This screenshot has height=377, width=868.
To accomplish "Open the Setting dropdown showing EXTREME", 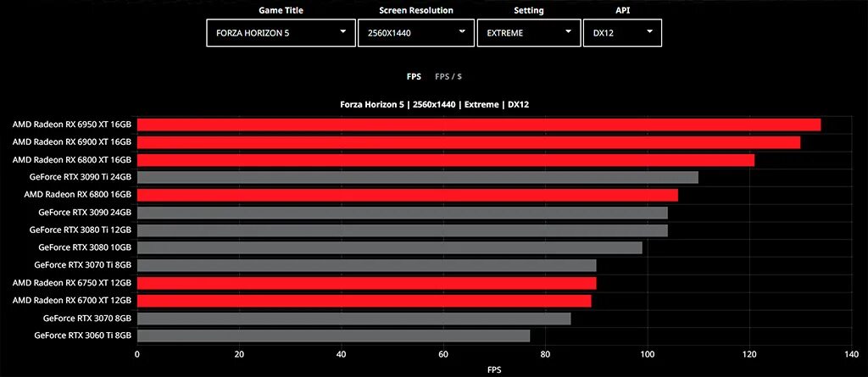I will 529,33.
